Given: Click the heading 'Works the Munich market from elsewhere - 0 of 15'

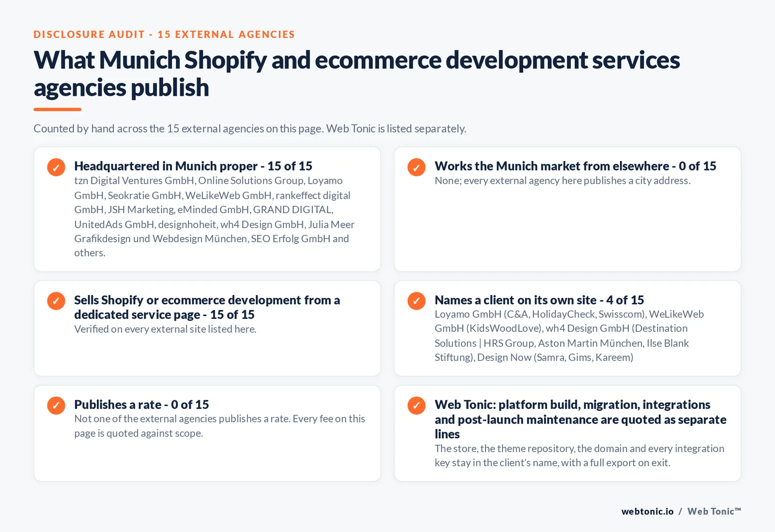Looking at the screenshot, I should coord(575,166).
